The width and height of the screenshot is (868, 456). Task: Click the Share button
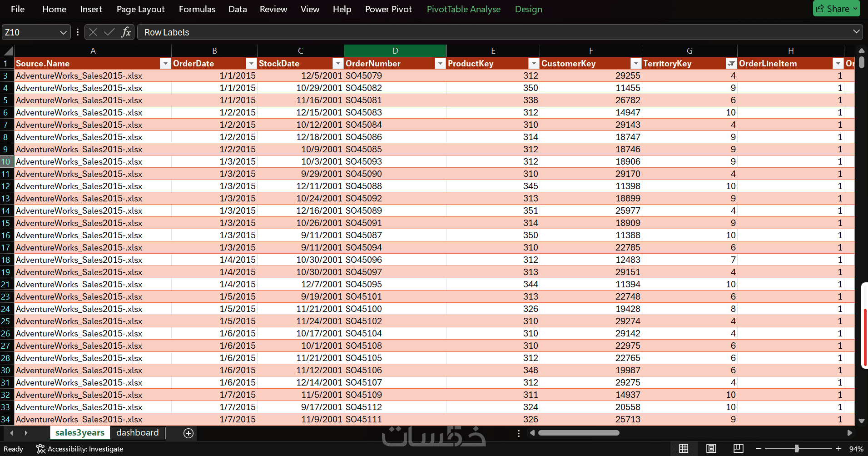coord(836,9)
